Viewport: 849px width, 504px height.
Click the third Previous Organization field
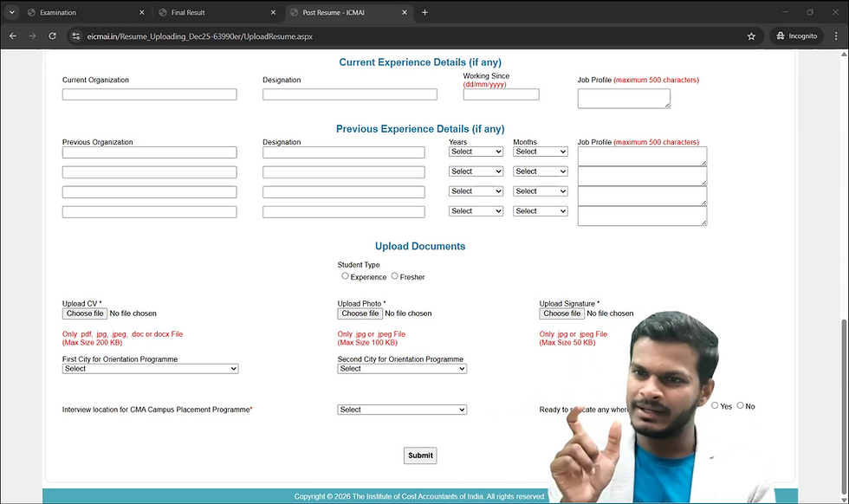tap(149, 192)
